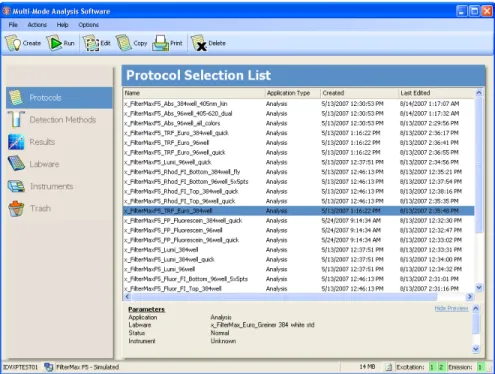Image resolution: width=495 pixels, height=374 pixels.
Task: Select protocol x_FilterMaxF5_TRF_Euro_384well_quick
Action: (x=299, y=133)
